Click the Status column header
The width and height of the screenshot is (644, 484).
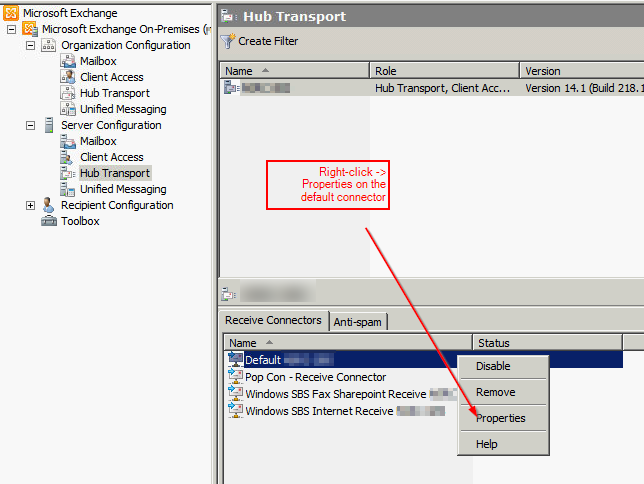tap(547, 343)
